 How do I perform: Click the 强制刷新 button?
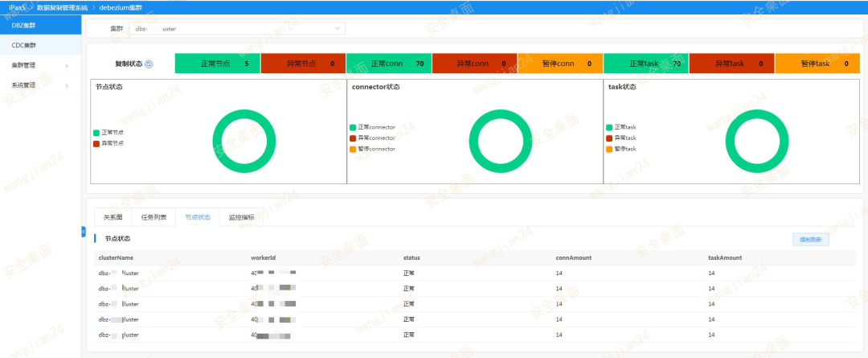click(x=810, y=240)
